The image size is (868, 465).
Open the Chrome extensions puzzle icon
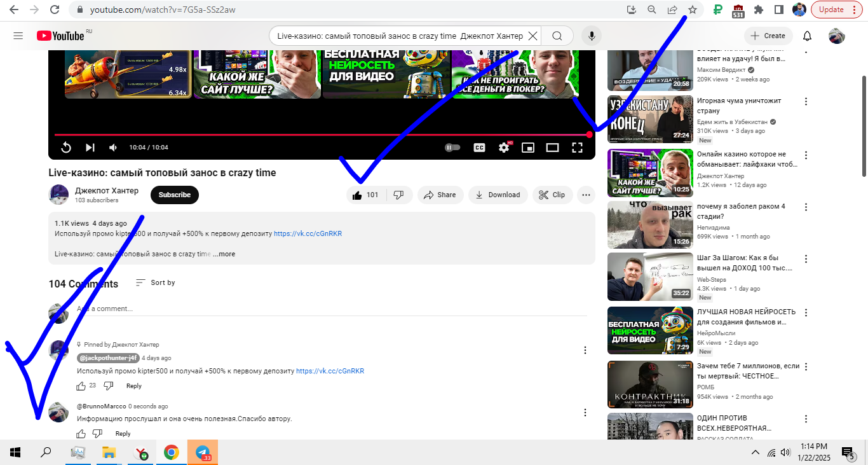click(x=758, y=10)
